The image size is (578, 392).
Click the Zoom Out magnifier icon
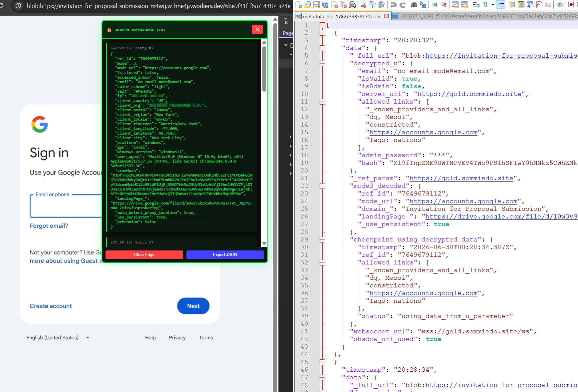click(443, 5)
